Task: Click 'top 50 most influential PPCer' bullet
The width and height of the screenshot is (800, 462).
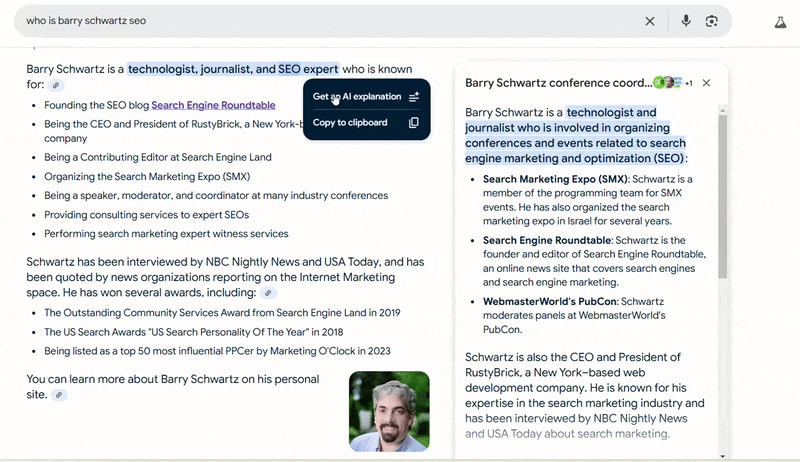Action: pyautogui.click(x=217, y=351)
